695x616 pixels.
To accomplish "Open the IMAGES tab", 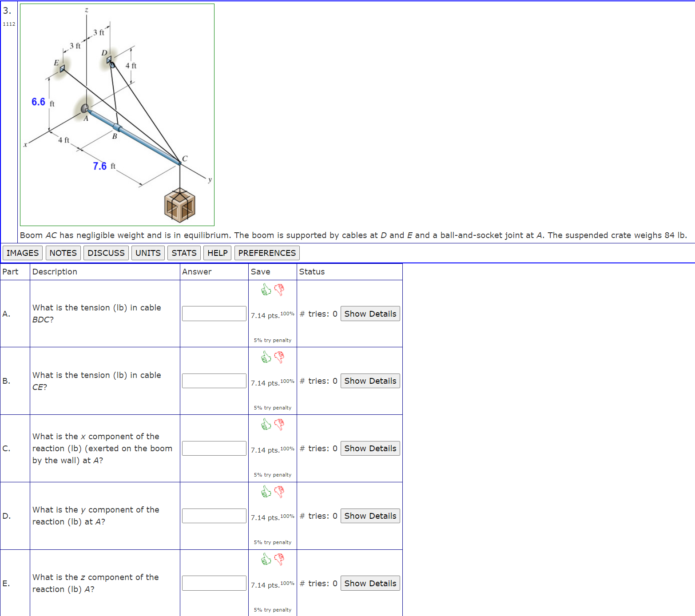I will pyautogui.click(x=23, y=253).
